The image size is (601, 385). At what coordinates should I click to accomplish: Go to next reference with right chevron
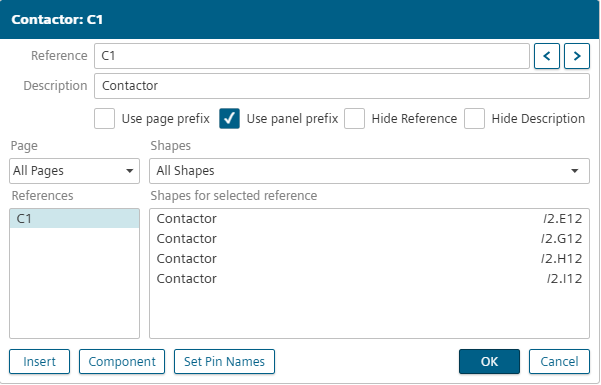576,56
